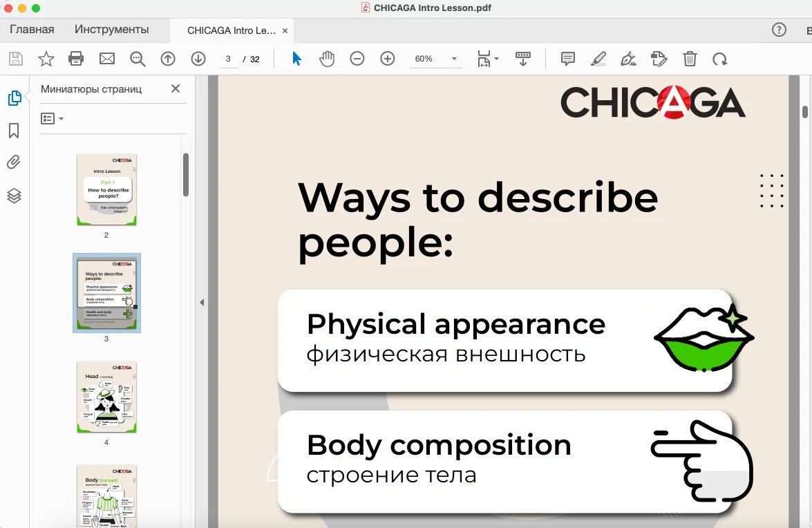Screen dimensions: 812x528
Task: Go to next page arrow down
Action: (x=198, y=59)
